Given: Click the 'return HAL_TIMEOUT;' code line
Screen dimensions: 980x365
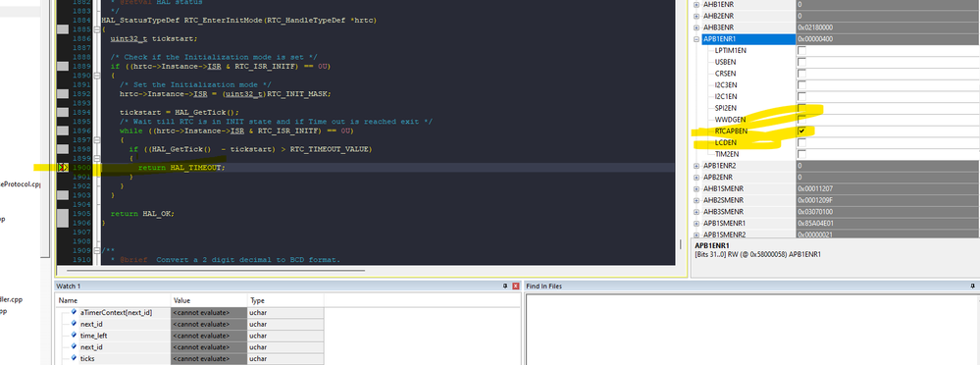Looking at the screenshot, I should pos(181,168).
